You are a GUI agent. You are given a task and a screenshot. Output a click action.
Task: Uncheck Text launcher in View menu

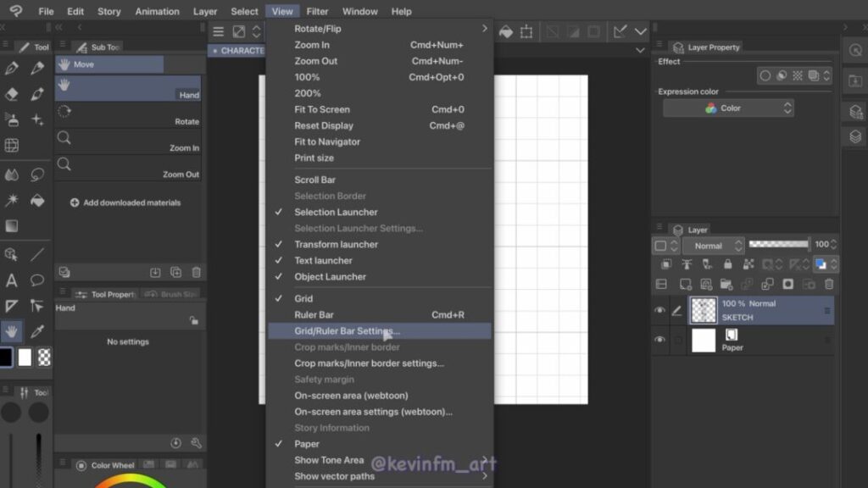(x=323, y=260)
